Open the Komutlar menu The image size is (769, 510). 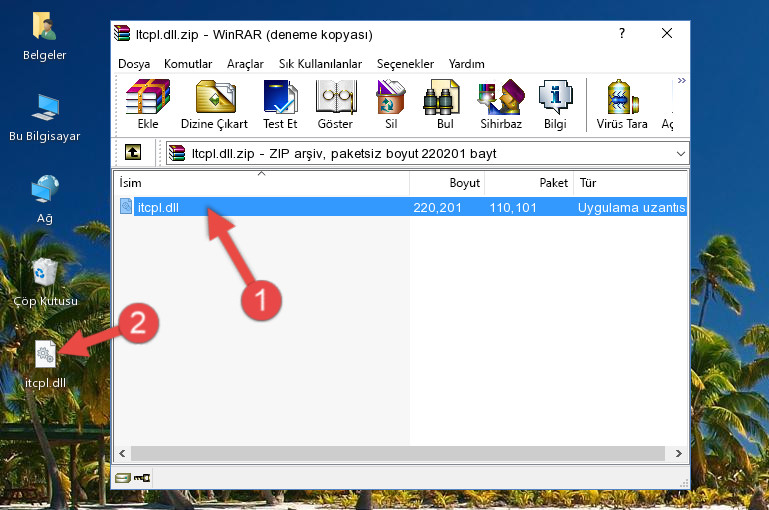click(x=188, y=64)
